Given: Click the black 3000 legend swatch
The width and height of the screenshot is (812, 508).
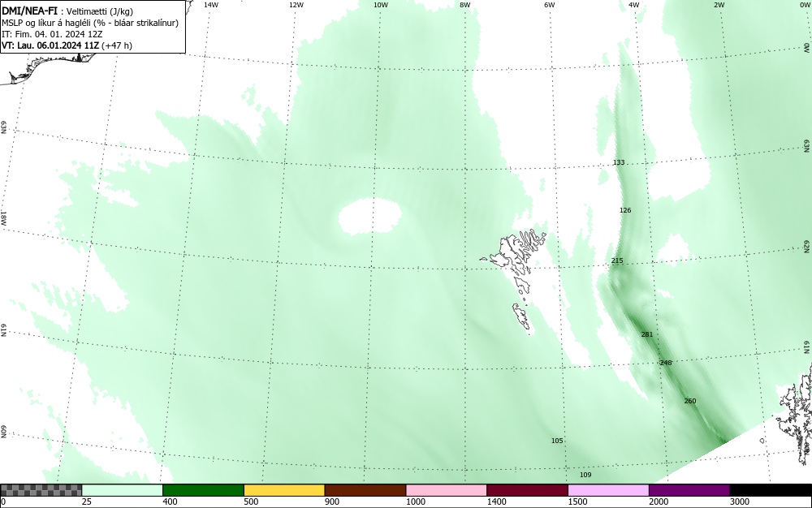Looking at the screenshot, I should click(771, 490).
